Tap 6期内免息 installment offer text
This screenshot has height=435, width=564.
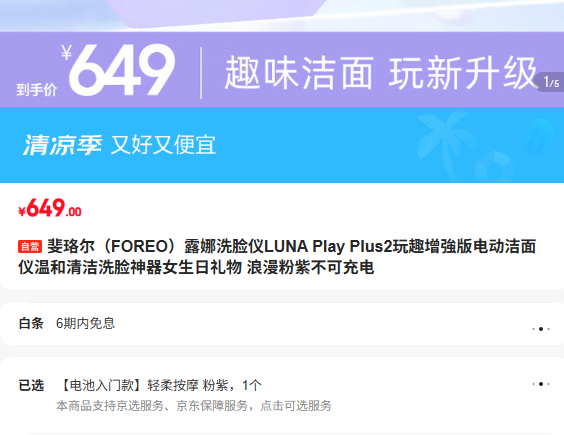(85, 323)
